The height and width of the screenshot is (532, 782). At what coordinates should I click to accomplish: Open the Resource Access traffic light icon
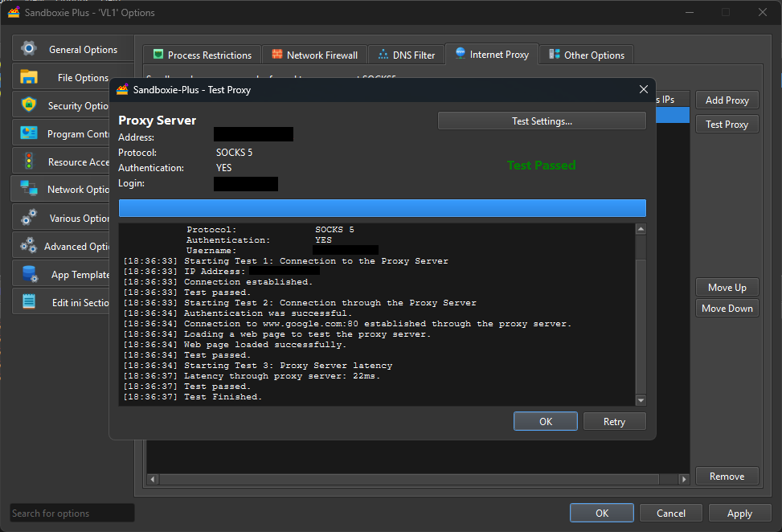point(29,162)
